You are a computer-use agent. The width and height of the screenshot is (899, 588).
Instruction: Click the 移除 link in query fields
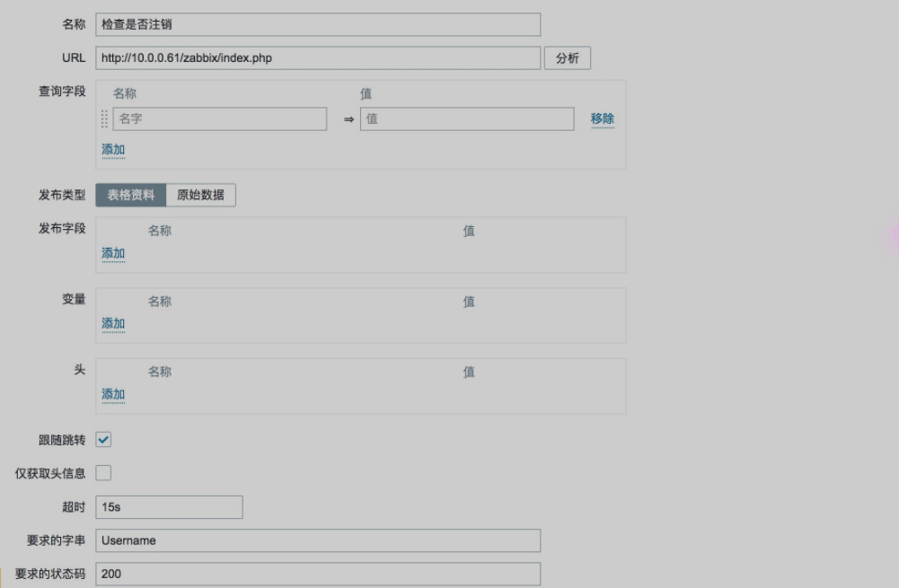click(602, 118)
